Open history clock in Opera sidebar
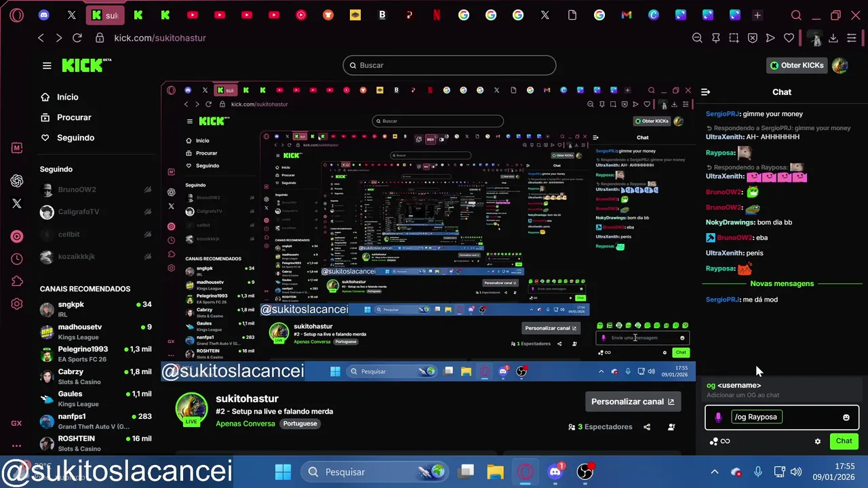 [x=17, y=259]
